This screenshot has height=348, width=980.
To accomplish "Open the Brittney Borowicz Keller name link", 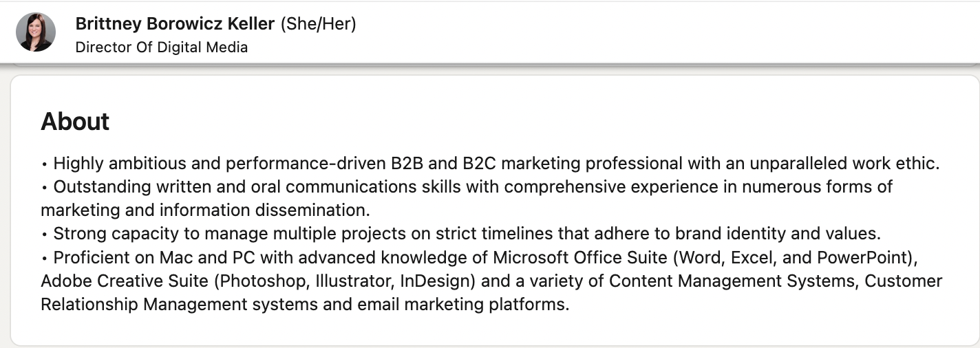I will [175, 24].
